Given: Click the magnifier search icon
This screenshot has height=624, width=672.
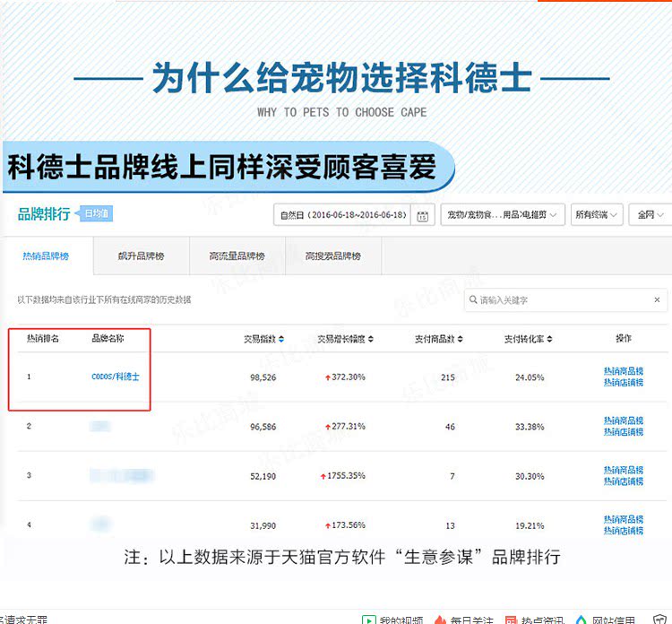Looking at the screenshot, I should point(473,299).
